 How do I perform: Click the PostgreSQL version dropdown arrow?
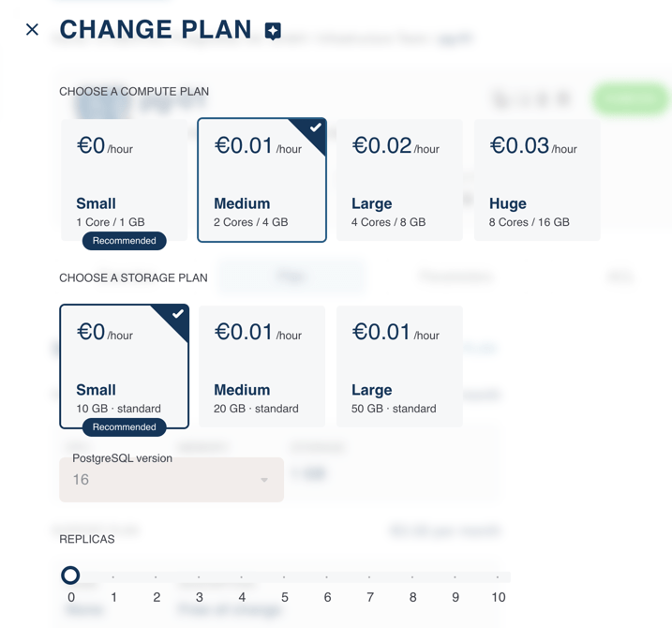pos(264,480)
